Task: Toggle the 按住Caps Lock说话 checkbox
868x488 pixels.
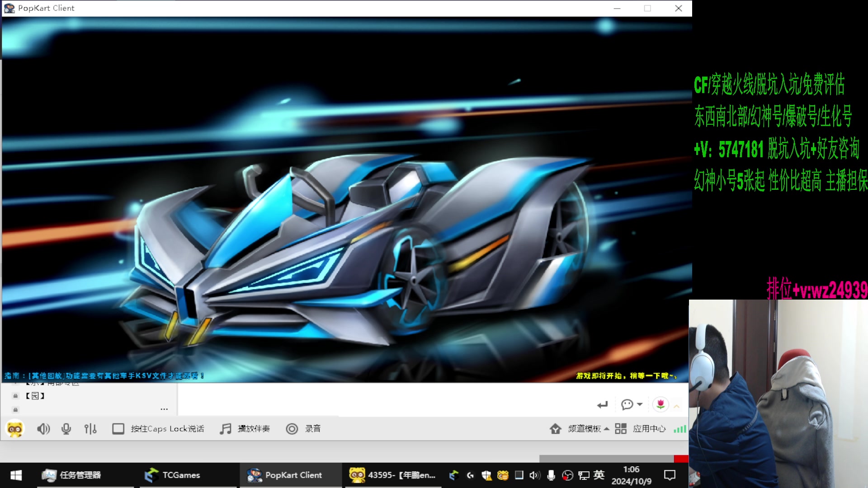Action: 118,428
